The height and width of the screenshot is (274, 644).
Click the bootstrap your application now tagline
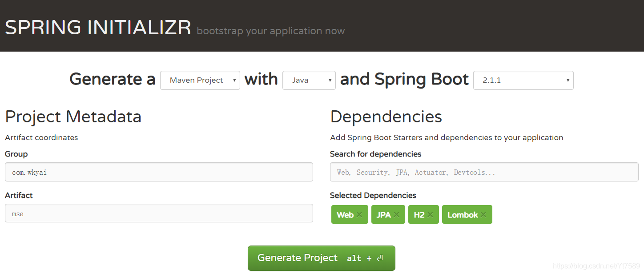pos(270,31)
